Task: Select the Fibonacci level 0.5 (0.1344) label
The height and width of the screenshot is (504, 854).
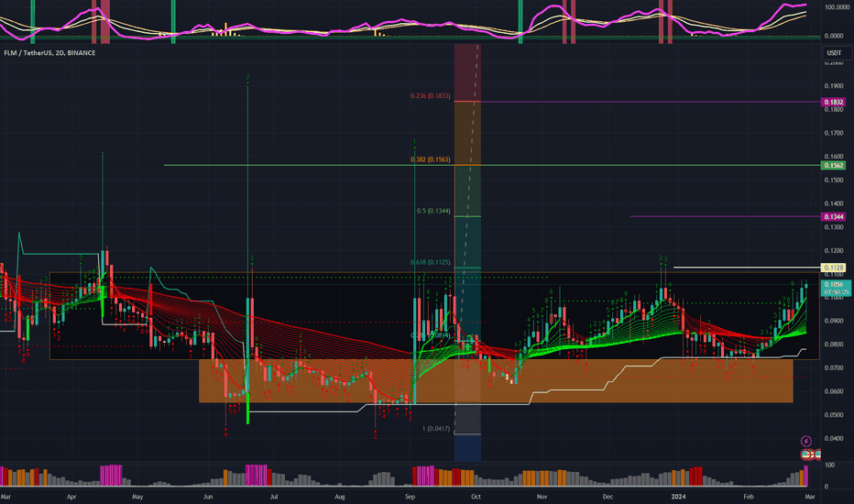Action: [x=433, y=211]
